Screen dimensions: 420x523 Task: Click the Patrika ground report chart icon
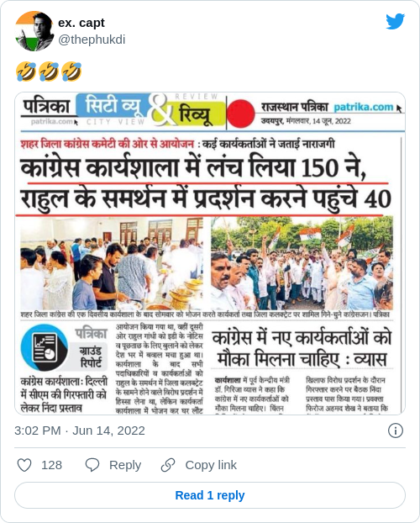pyautogui.click(x=44, y=347)
